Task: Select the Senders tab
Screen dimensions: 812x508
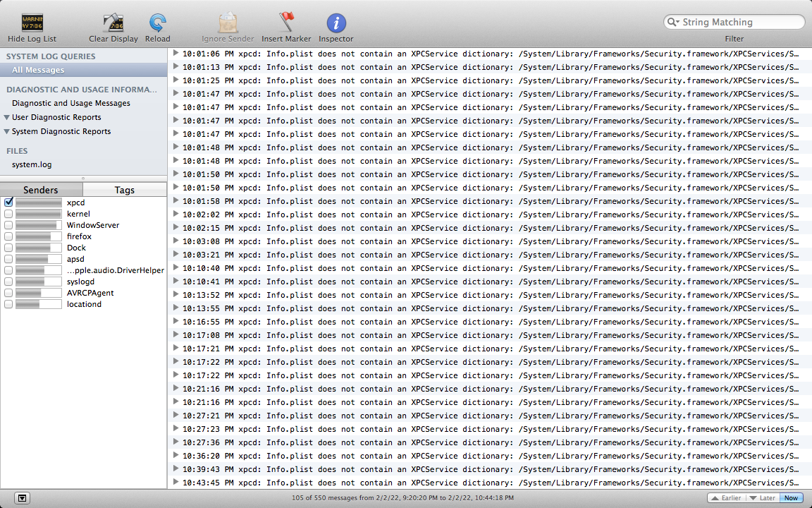Action: 42,189
